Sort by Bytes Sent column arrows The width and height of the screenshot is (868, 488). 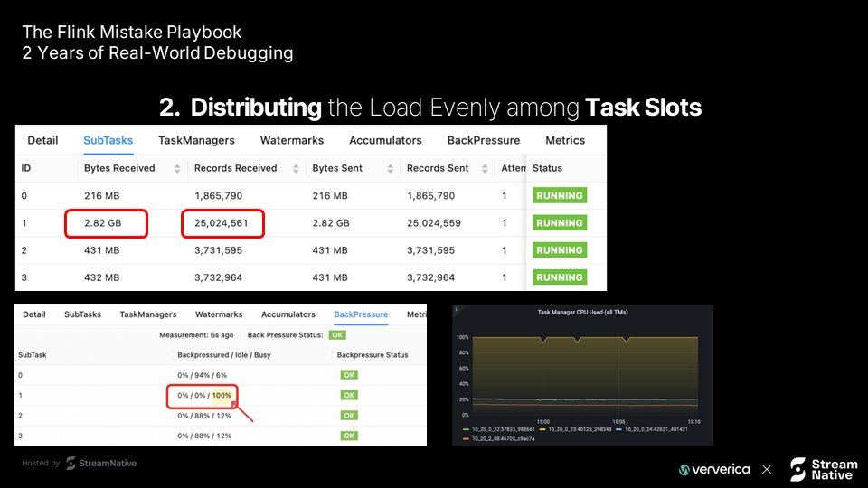[x=391, y=169]
